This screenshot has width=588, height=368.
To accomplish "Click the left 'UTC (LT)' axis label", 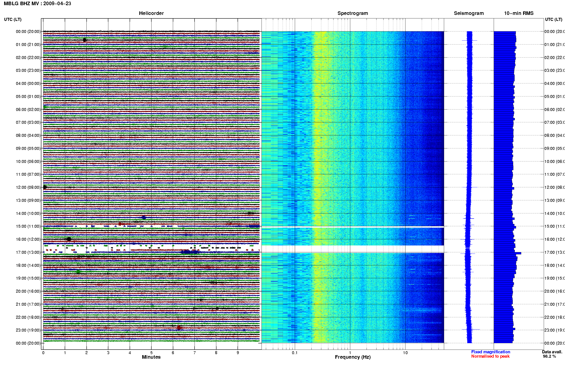I will click(x=13, y=19).
